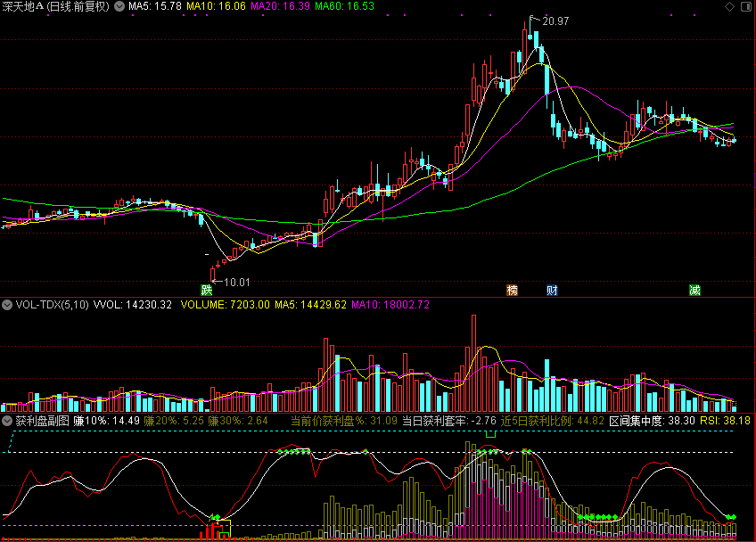Open the 获利盘副图 indicator dropdown arrow

tap(7, 421)
